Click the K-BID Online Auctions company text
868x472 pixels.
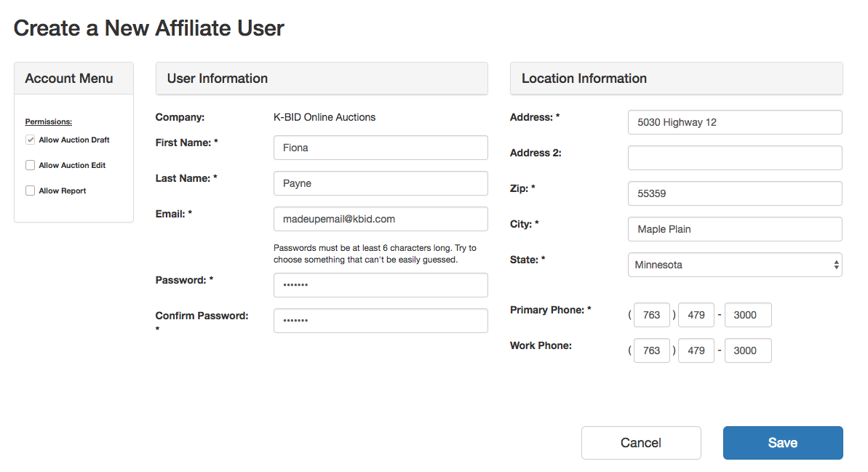pyautogui.click(x=324, y=117)
